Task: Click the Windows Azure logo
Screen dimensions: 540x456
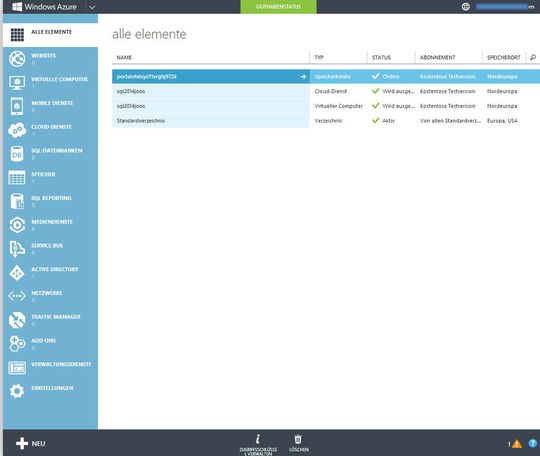Action: click(x=44, y=7)
